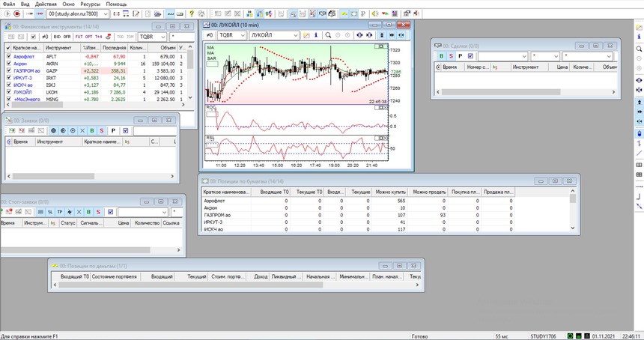The width and height of the screenshot is (644, 340).
Task: Toggle the checkmark box in Заявки toolbar
Action: tap(125, 130)
